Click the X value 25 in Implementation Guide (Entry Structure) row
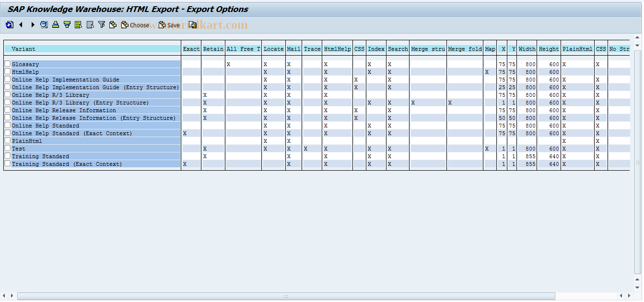The image size is (644, 302). pos(502,87)
